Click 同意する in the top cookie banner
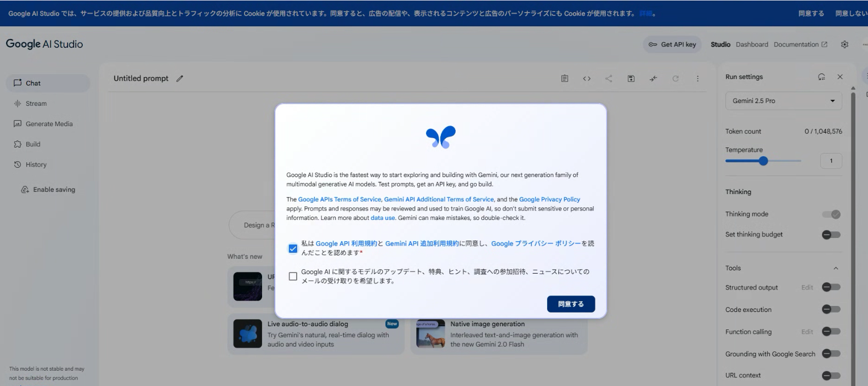868x386 pixels. [811, 14]
